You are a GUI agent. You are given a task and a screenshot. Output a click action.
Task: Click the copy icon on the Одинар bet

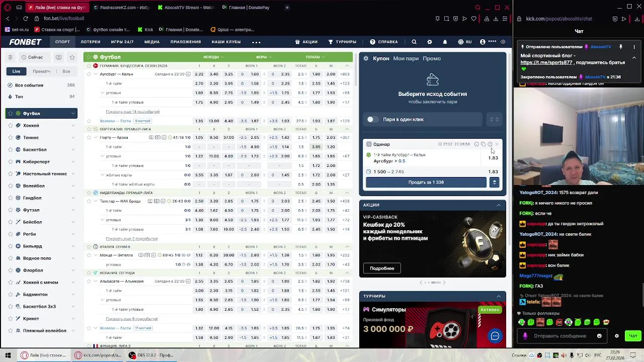[x=483, y=144]
